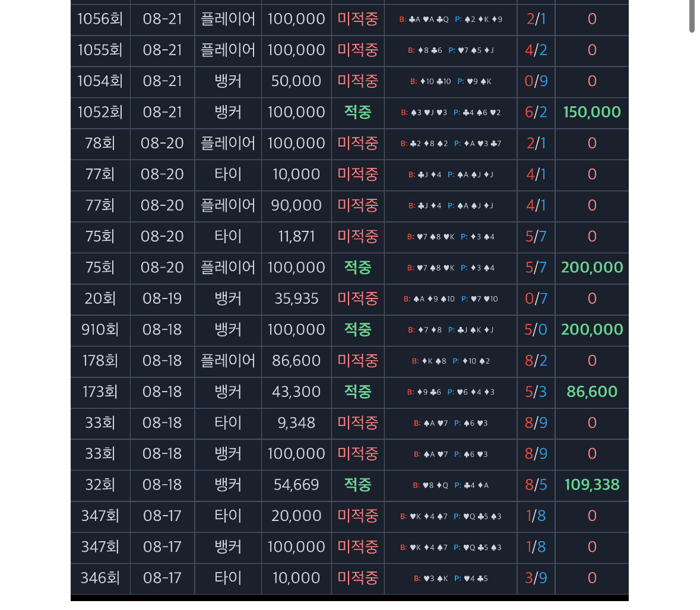Viewport: 700px width, 610px height.
Task: Click the score 4/2 in row 1055회
Action: (x=536, y=50)
